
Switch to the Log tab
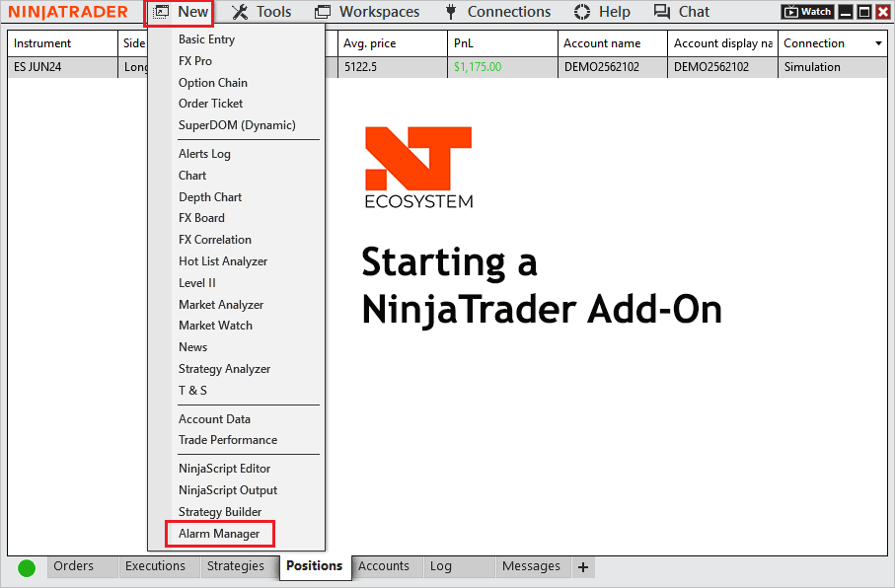pyautogui.click(x=459, y=566)
